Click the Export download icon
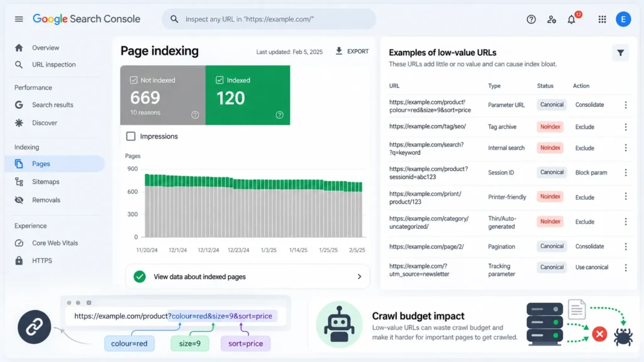The width and height of the screenshot is (644, 362). [x=339, y=51]
